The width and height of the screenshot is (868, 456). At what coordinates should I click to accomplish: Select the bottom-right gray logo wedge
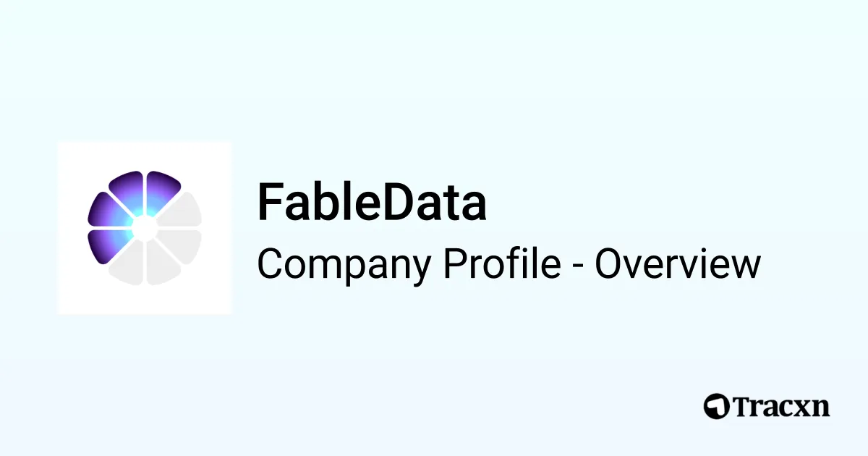(161, 265)
